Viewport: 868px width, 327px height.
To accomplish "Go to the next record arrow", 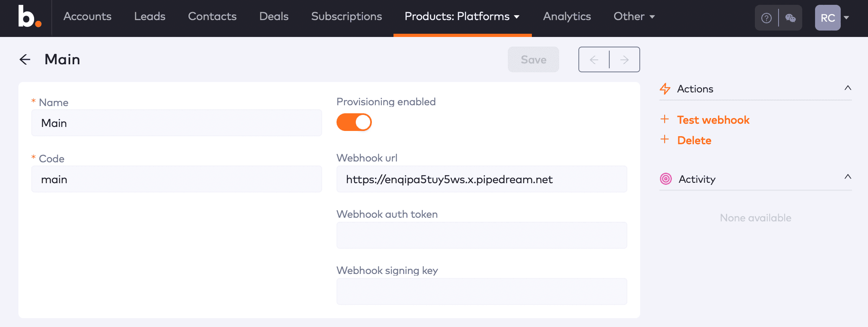I will tap(624, 60).
